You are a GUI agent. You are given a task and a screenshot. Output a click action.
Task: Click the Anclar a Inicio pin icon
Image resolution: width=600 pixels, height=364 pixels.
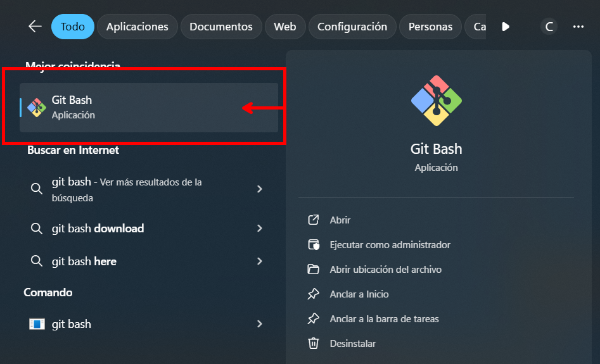tap(313, 294)
